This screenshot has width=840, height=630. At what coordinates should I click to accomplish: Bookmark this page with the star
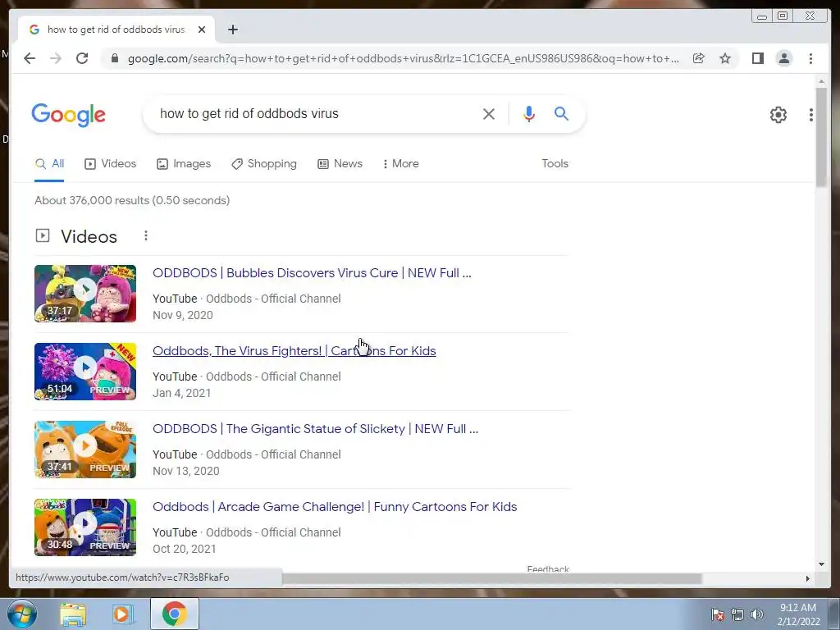725,58
